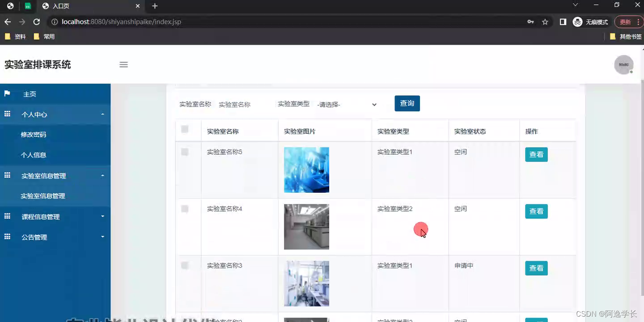Check the box for 实验室名称4 row
Viewport: 644px width, 322px height.
[x=185, y=209]
